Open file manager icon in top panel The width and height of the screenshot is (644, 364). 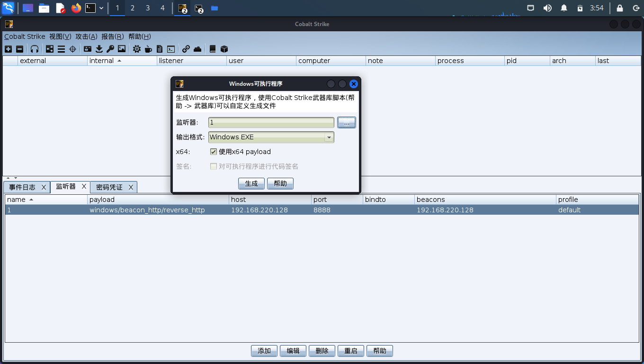click(x=44, y=8)
